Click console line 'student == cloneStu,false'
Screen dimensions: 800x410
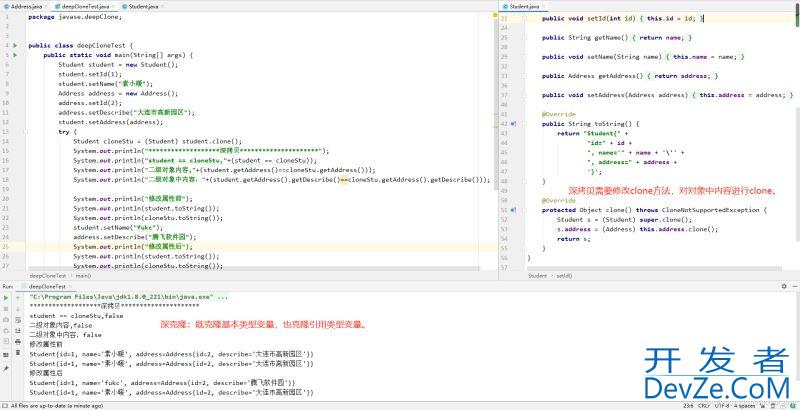(77, 316)
